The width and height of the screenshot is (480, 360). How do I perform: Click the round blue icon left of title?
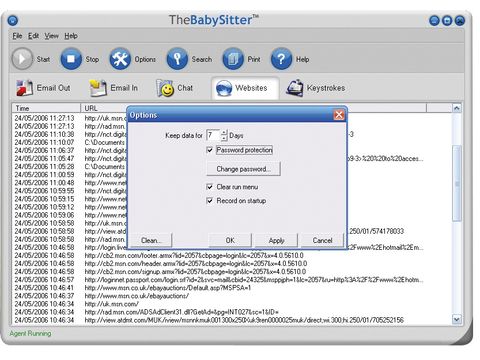pyautogui.click(x=13, y=21)
